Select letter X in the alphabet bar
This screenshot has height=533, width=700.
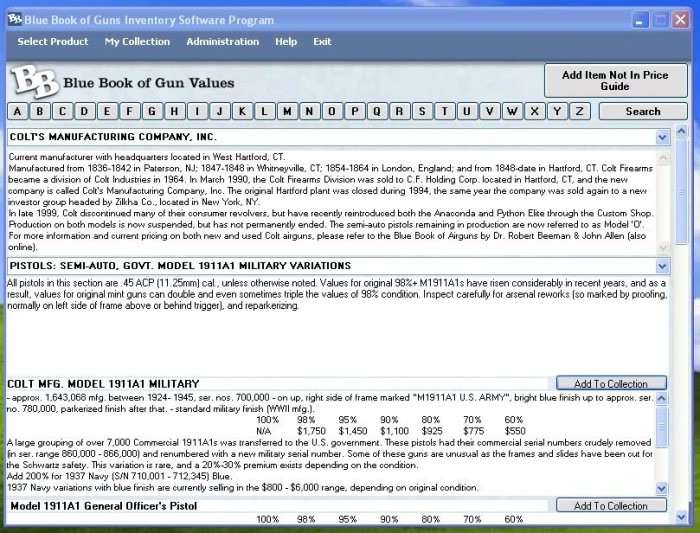[534, 111]
